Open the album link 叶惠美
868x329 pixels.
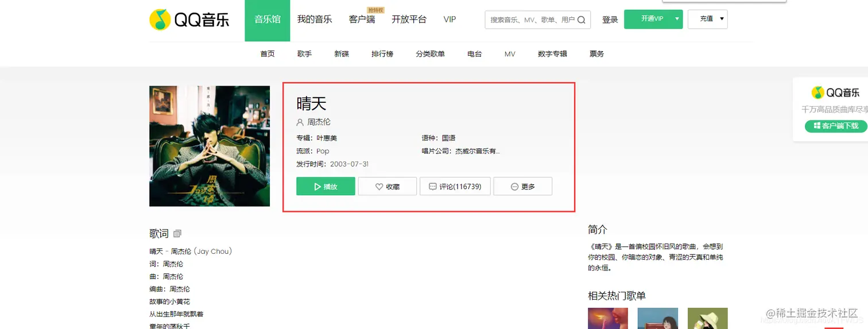click(327, 138)
